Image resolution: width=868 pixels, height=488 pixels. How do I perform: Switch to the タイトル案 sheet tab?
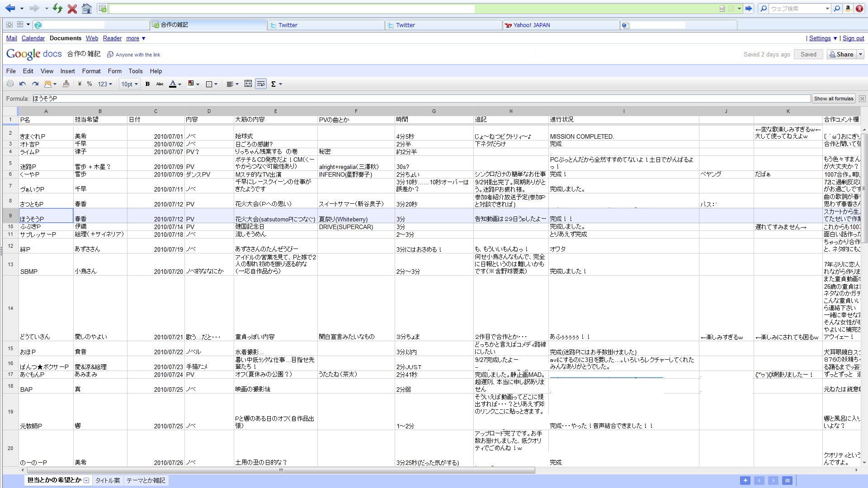[108, 480]
